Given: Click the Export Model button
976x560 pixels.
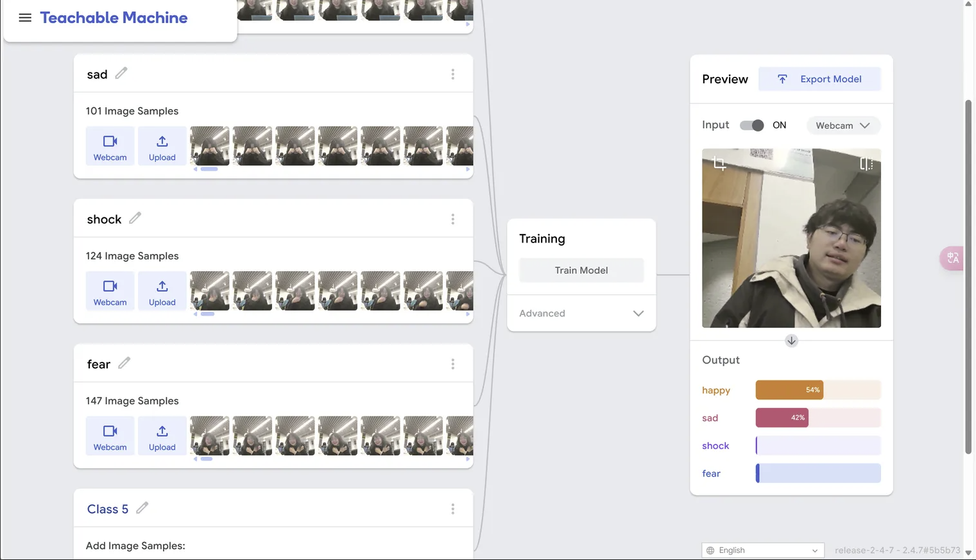Looking at the screenshot, I should click(x=819, y=80).
